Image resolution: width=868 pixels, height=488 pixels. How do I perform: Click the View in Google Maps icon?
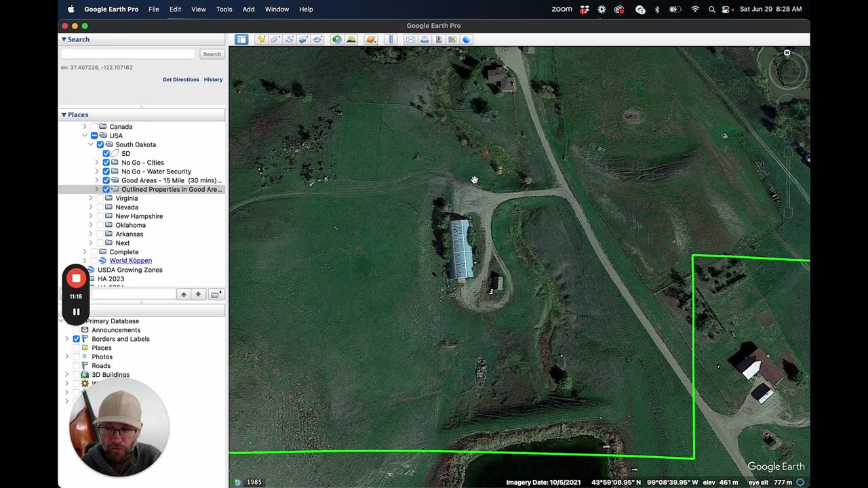(452, 39)
